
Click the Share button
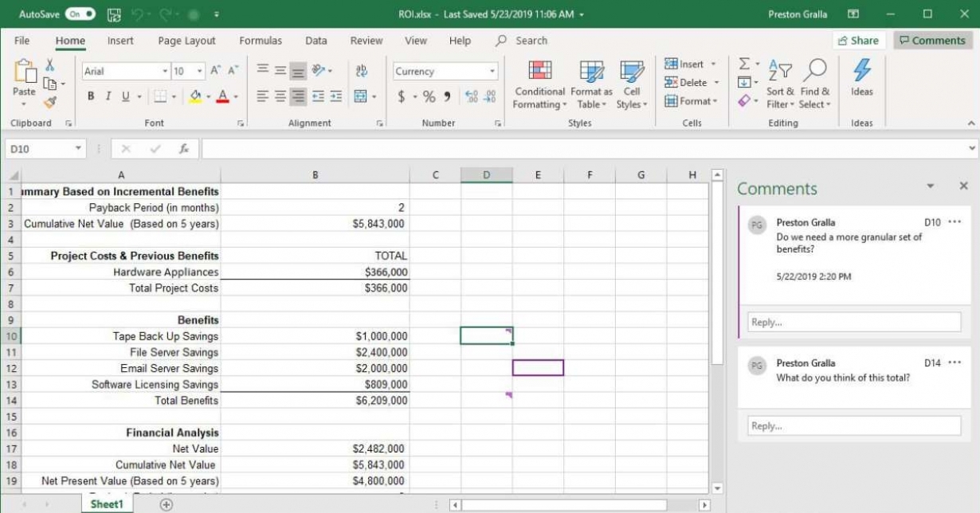tap(858, 41)
